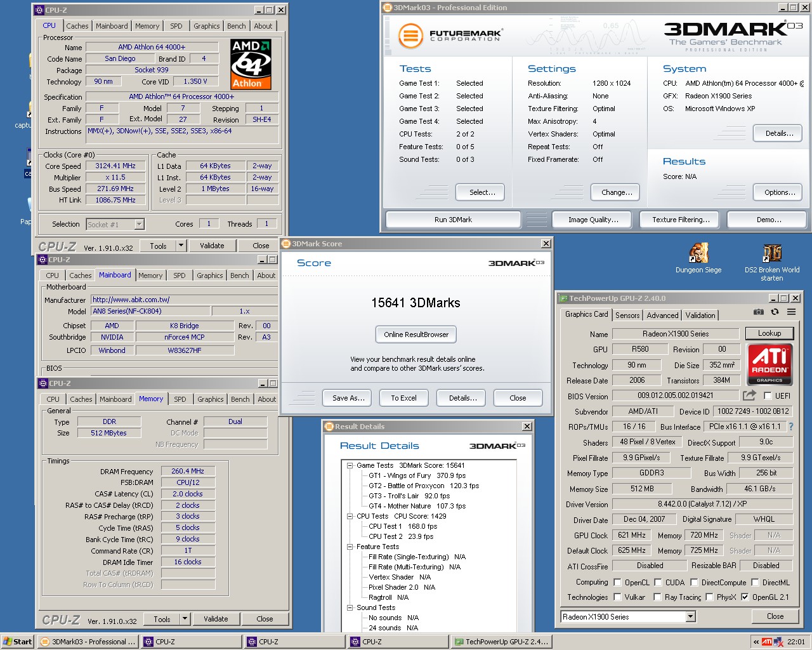Open Selection Socket #1 dropdown
Viewport: 812px width, 650px height.
(x=139, y=224)
